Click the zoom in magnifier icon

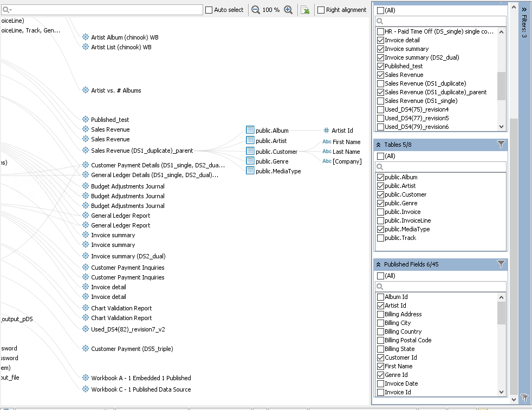pyautogui.click(x=288, y=10)
